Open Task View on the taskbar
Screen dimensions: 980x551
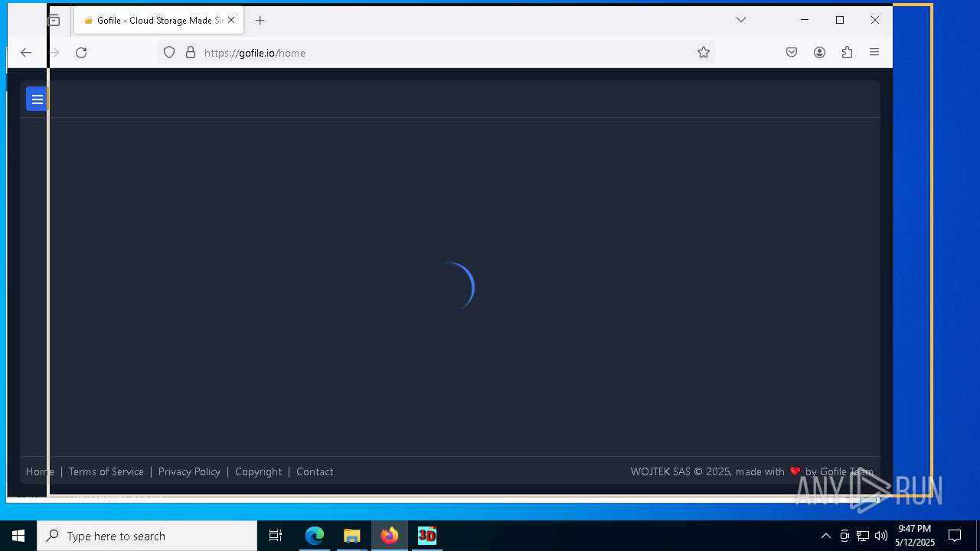(276, 536)
